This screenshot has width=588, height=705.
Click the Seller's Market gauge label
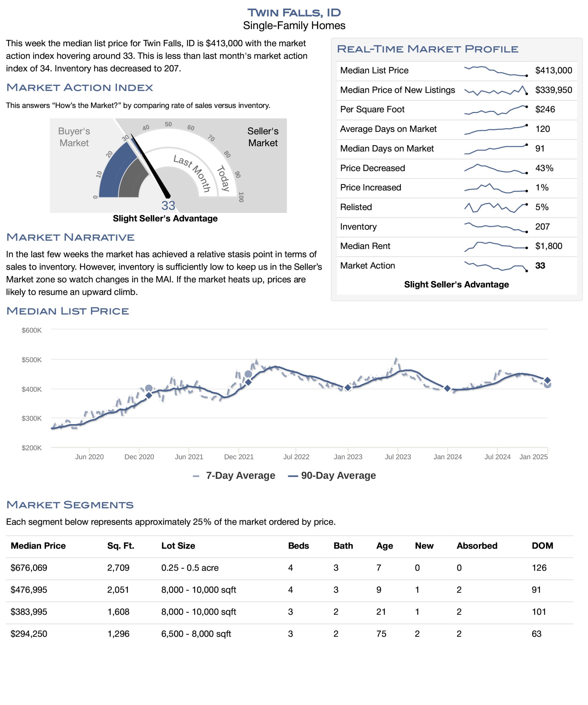[x=263, y=137]
